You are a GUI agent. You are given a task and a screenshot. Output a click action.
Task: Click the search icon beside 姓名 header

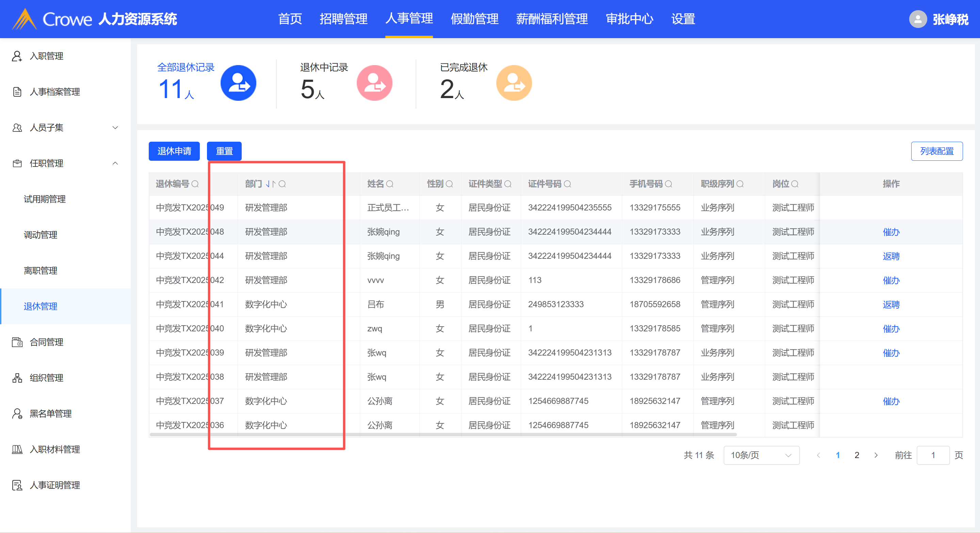click(x=389, y=184)
